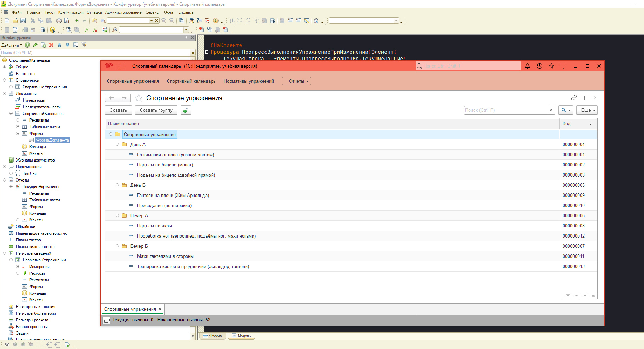Open notifications bell in 1C:Enterprise window

(528, 66)
